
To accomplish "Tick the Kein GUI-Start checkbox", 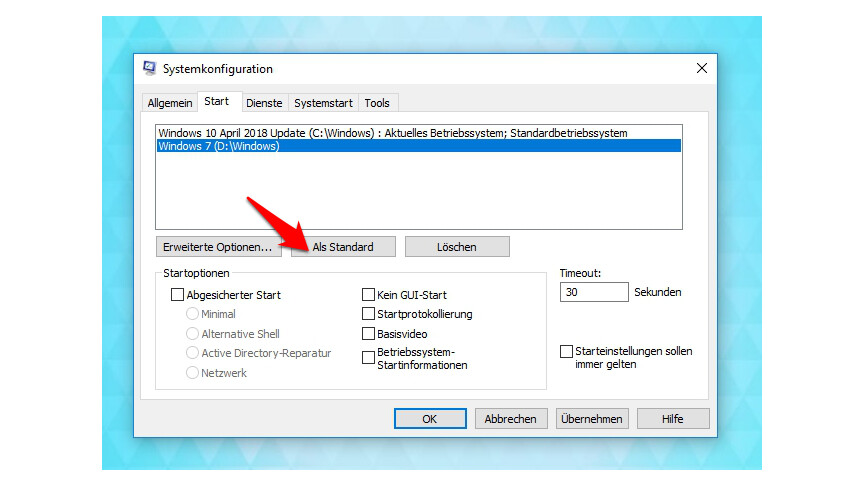I will tap(368, 295).
